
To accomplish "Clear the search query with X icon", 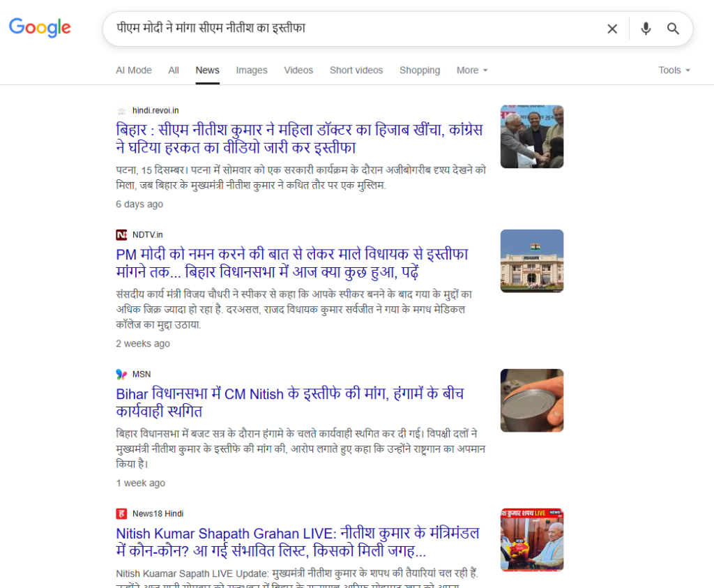I will (x=612, y=29).
